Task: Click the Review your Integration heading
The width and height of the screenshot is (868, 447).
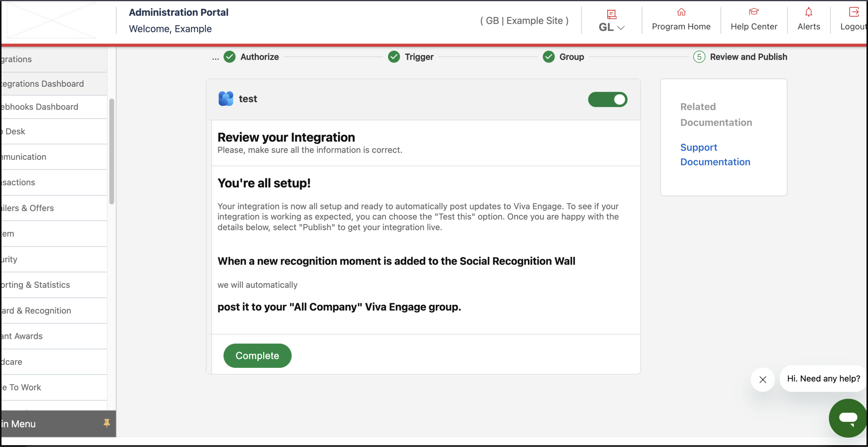Action: [286, 137]
